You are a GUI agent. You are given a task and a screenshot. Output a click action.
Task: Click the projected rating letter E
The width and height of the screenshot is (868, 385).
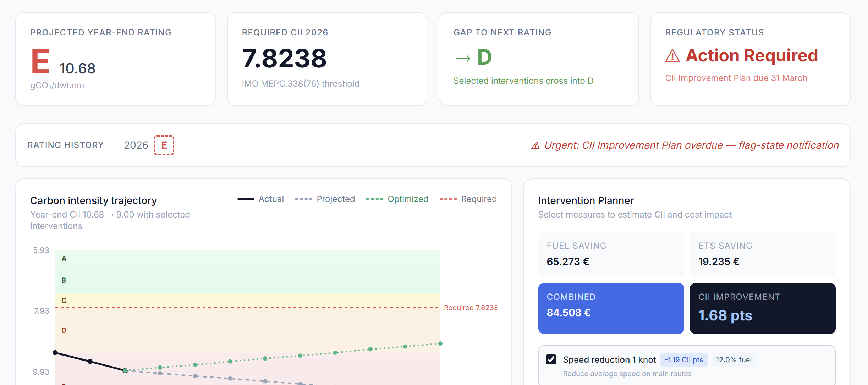pos(40,61)
